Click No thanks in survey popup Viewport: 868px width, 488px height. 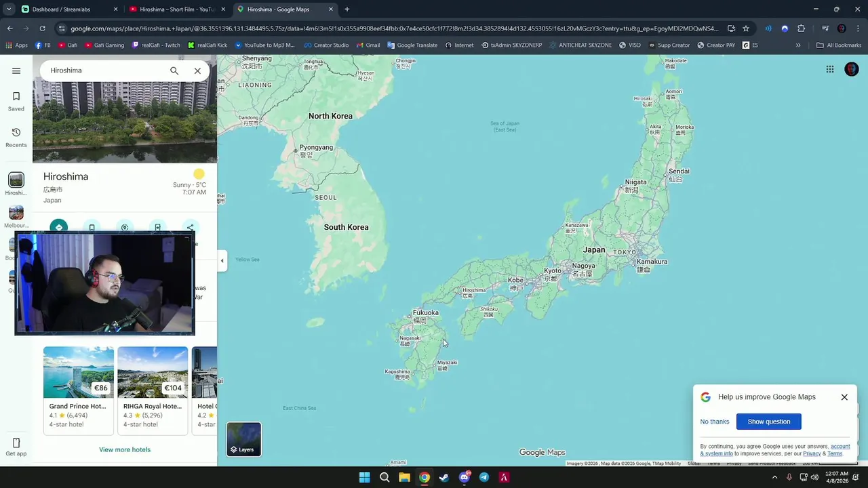(x=715, y=422)
